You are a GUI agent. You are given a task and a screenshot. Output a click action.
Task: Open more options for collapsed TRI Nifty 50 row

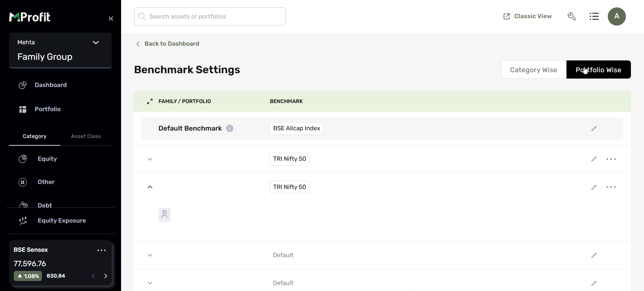click(611, 159)
